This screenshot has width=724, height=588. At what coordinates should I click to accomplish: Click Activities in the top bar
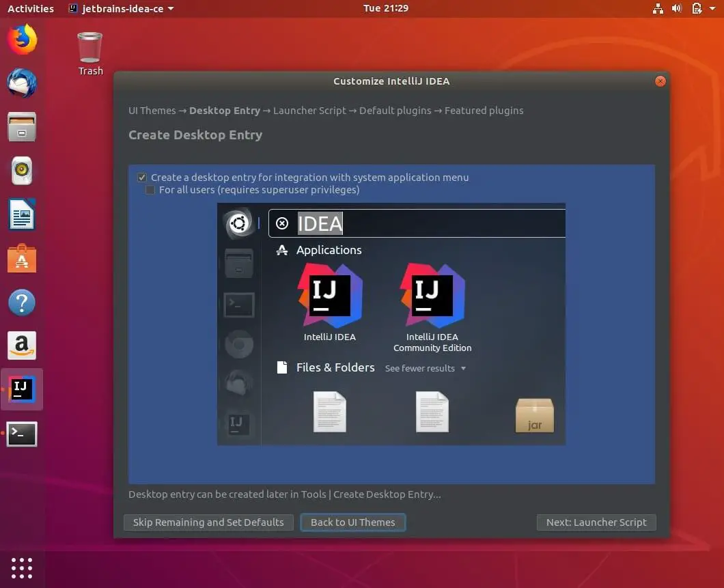click(31, 8)
